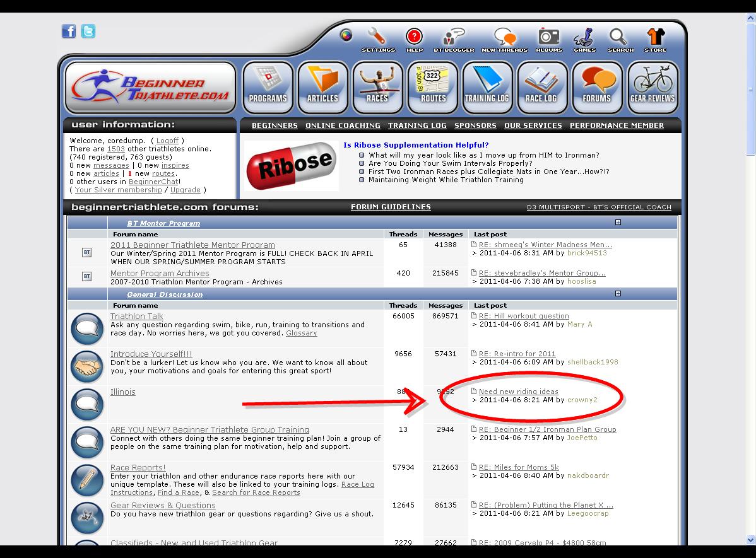The image size is (756, 558).
Task: Click the page scrollbar up arrow
Action: (750, 18)
